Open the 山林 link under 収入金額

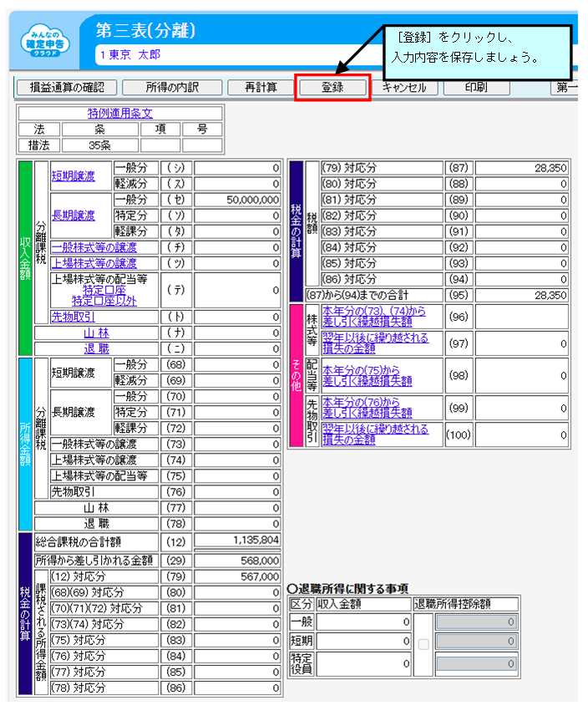pos(97,333)
